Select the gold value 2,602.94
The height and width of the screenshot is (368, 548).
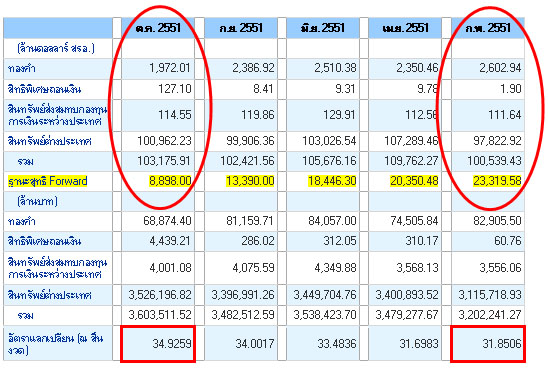click(x=500, y=68)
